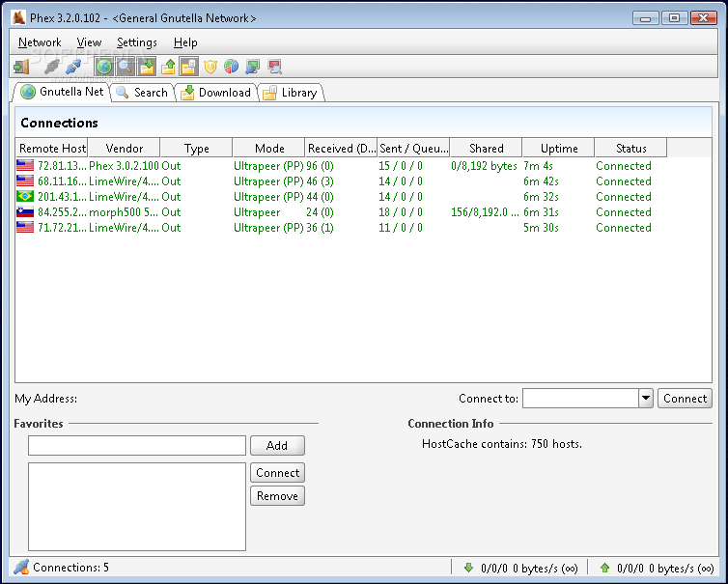Open the View menu
The height and width of the screenshot is (584, 728).
89,42
